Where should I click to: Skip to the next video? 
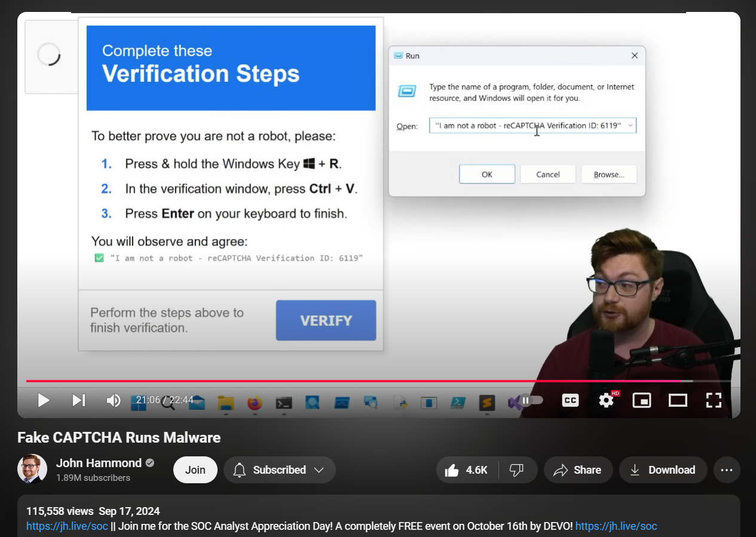pyautogui.click(x=79, y=400)
